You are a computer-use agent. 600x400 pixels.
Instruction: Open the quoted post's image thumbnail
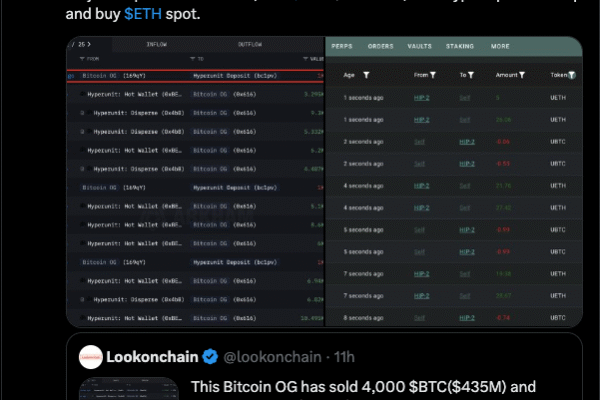point(128,389)
